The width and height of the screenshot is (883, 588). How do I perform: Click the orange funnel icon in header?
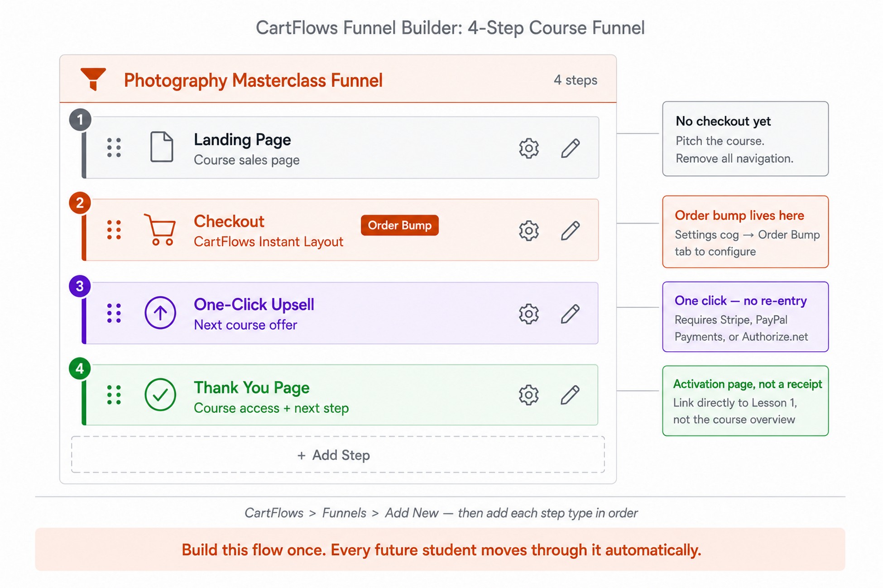(x=93, y=79)
